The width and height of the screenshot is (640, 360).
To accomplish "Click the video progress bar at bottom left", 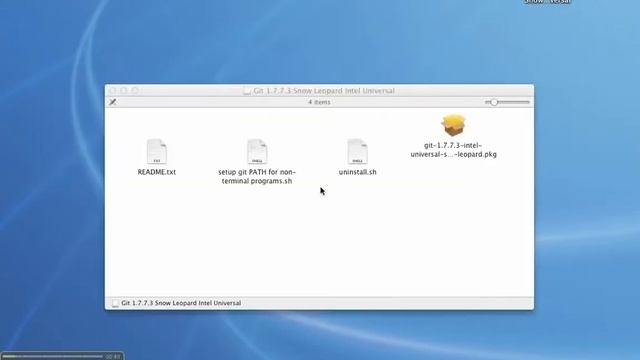I will click(53, 356).
